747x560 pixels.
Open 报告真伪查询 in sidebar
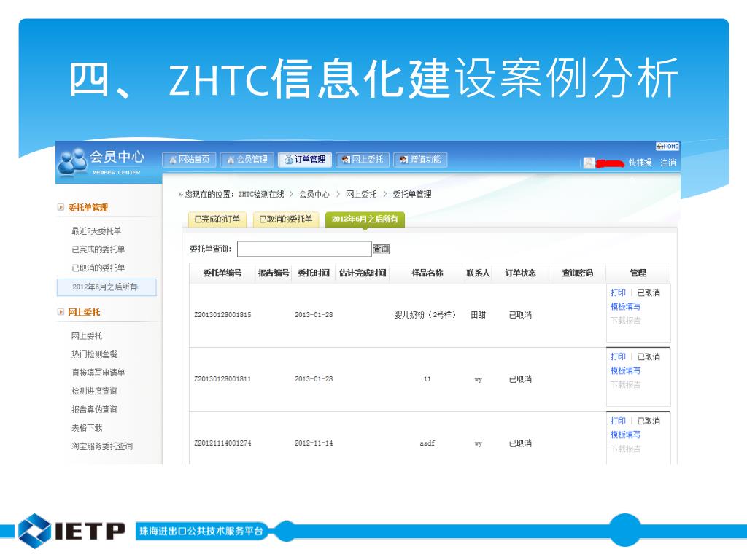pos(94,410)
